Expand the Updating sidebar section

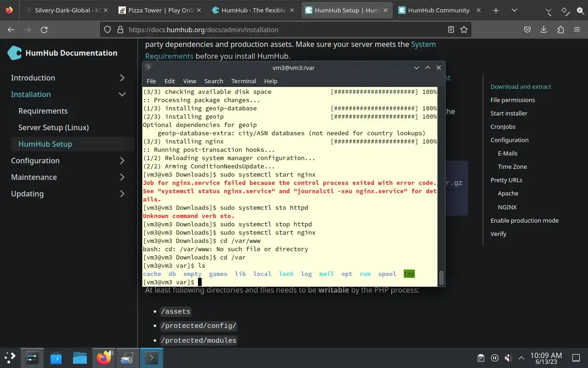(x=122, y=194)
